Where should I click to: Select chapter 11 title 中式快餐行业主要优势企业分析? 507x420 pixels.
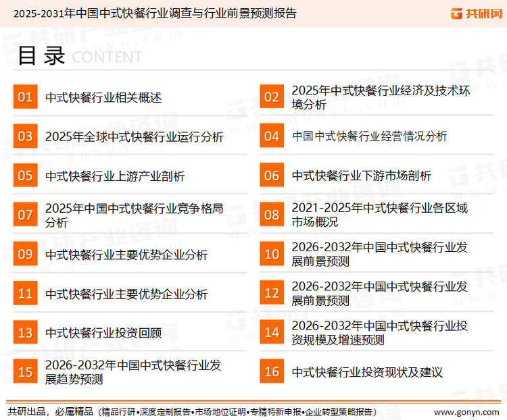click(126, 294)
